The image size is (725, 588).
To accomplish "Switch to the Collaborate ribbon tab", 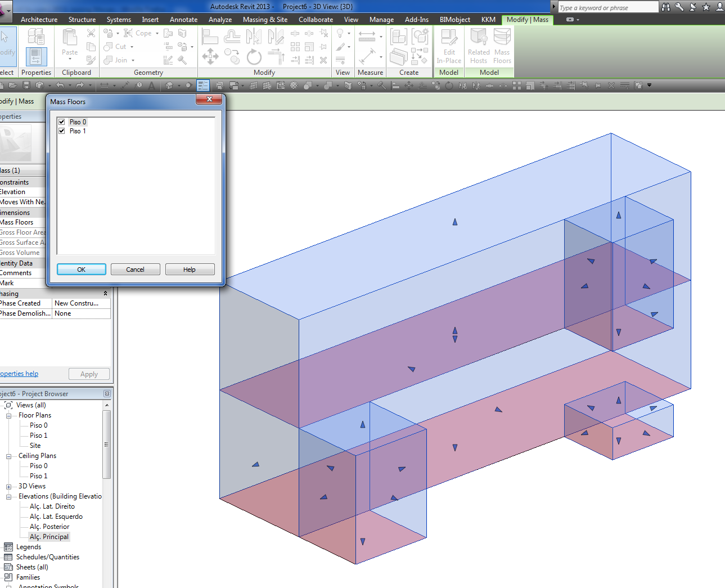I will pyautogui.click(x=316, y=20).
